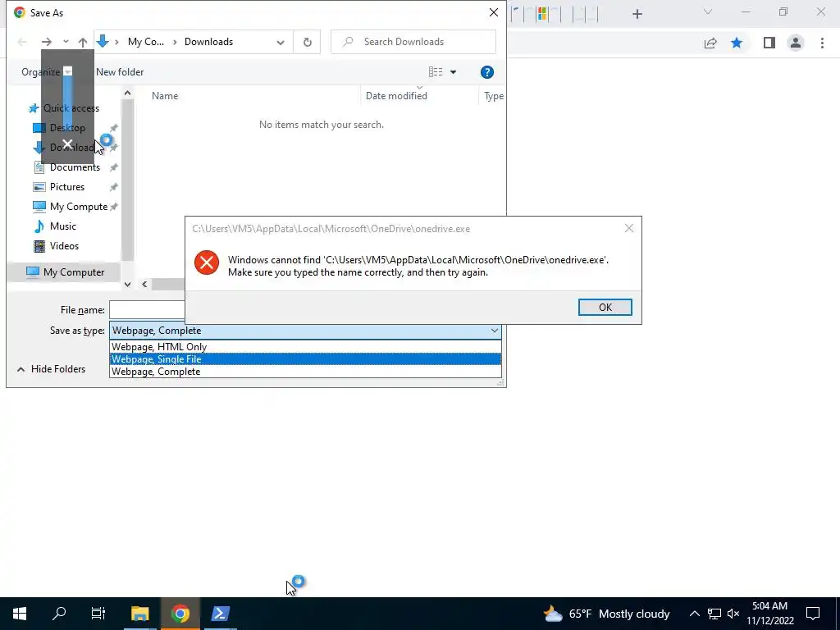Open the Organize menu
This screenshot has height=630, width=840.
tap(46, 72)
